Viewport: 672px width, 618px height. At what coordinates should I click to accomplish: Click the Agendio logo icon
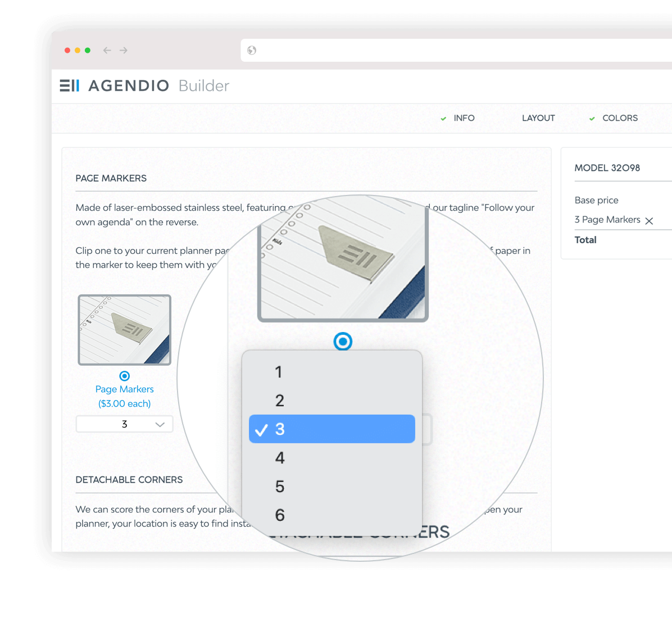70,85
